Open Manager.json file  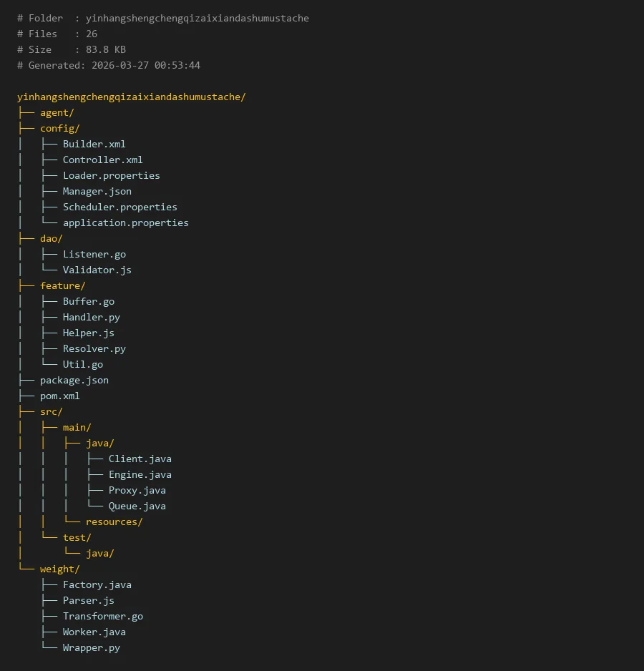pyautogui.click(x=97, y=191)
